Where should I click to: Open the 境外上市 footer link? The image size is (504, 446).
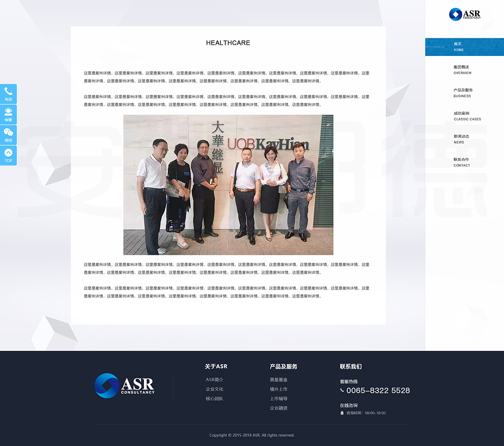point(278,389)
